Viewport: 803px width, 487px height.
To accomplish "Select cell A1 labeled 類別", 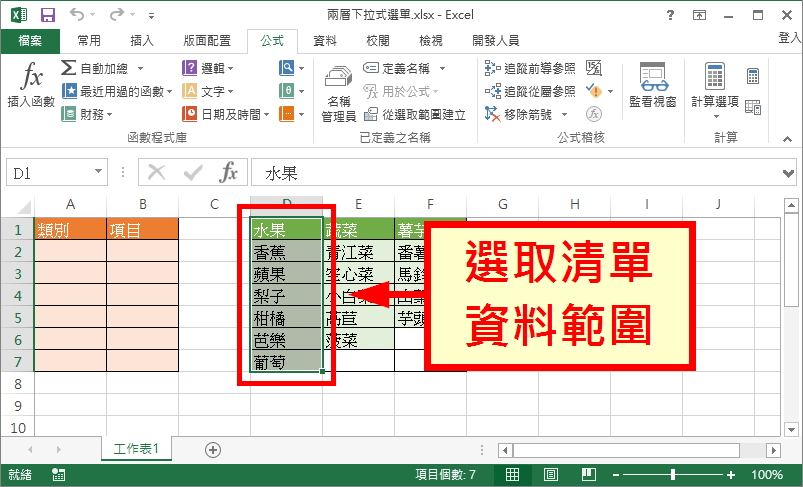I will 70,229.
